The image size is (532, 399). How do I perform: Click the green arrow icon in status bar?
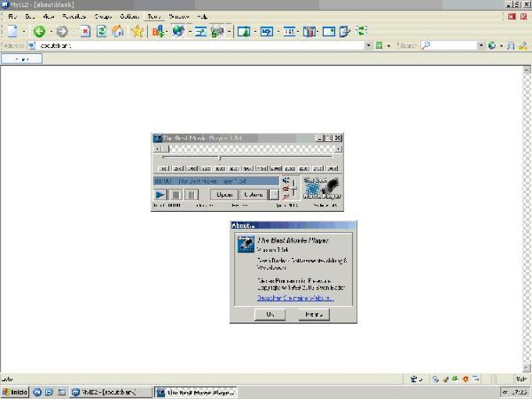[455, 379]
